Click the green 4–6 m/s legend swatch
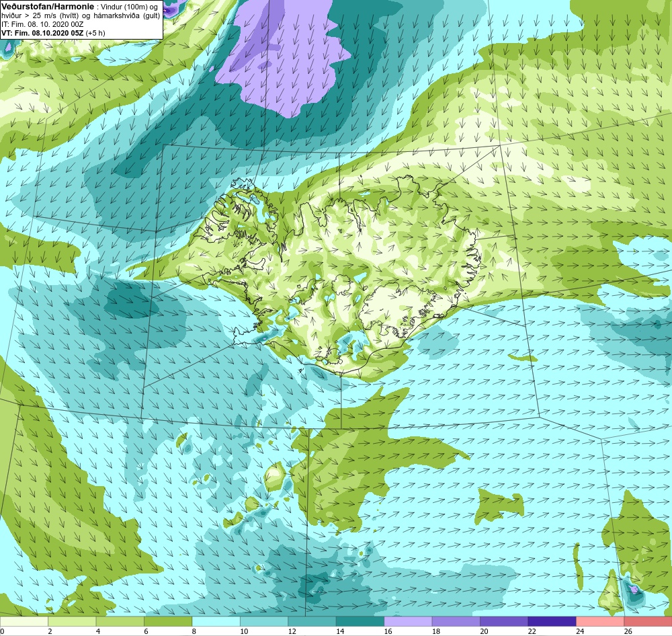This screenshot has height=636, width=672. [120, 621]
